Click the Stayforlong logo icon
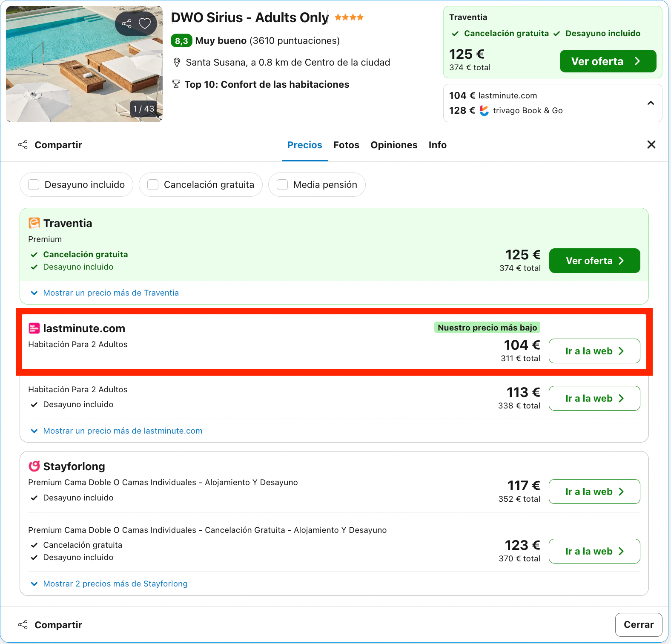The image size is (671, 644). tap(34, 466)
